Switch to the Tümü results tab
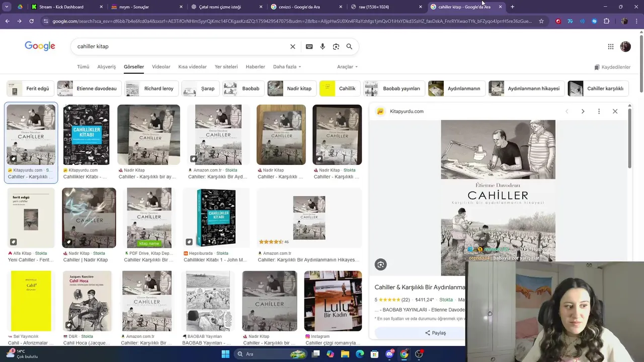The height and width of the screenshot is (362, 644). 83,66
